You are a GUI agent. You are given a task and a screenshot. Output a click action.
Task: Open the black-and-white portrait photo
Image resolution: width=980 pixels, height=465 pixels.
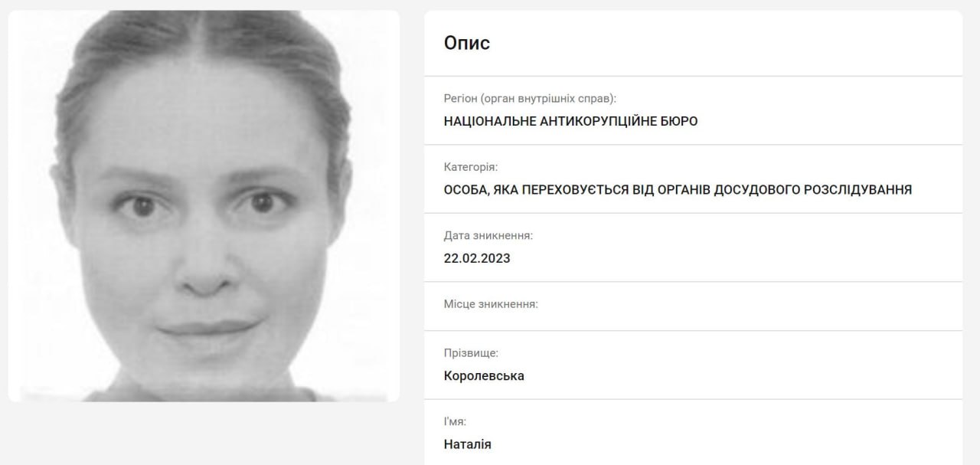[204, 206]
